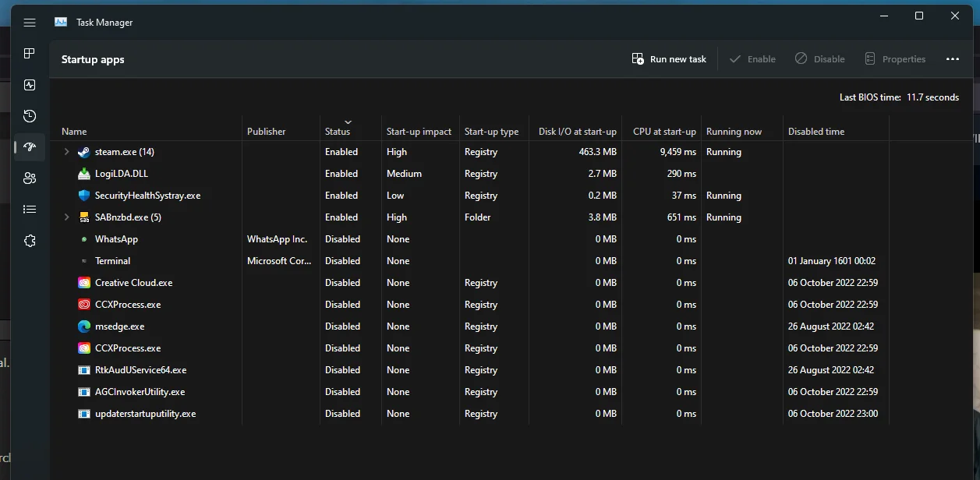Open the Services page icon
This screenshot has height=480, width=980.
[30, 241]
